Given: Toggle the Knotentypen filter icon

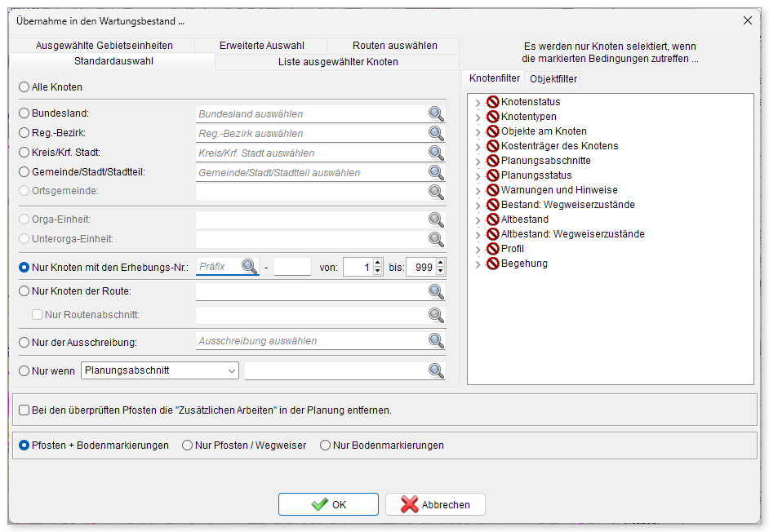Looking at the screenshot, I should (492, 117).
